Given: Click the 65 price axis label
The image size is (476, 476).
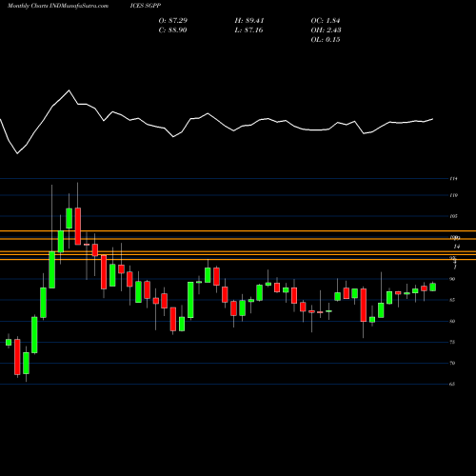Looking at the screenshot, I should [452, 384].
